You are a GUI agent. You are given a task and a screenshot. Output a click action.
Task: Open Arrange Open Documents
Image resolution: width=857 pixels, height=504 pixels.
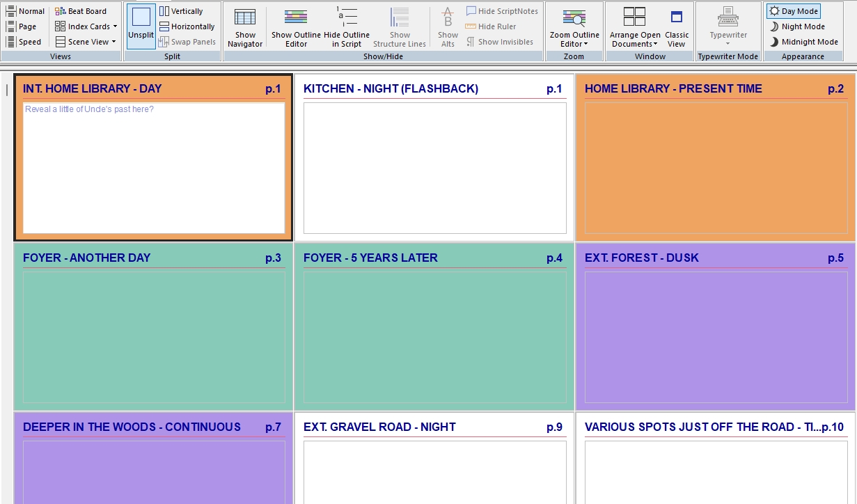[634, 28]
